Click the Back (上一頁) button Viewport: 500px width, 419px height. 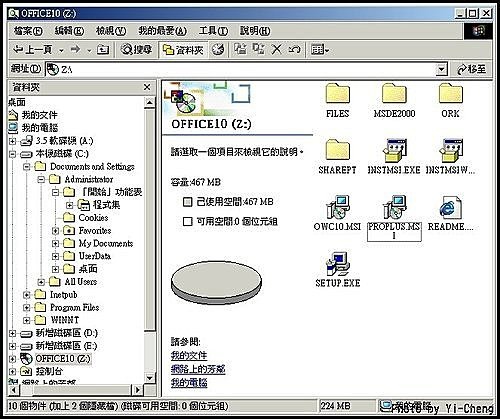[33, 50]
